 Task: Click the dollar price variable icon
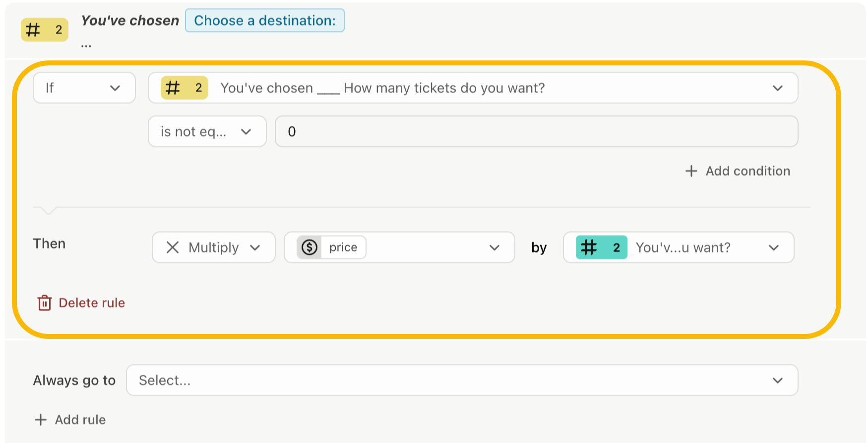pyautogui.click(x=310, y=247)
